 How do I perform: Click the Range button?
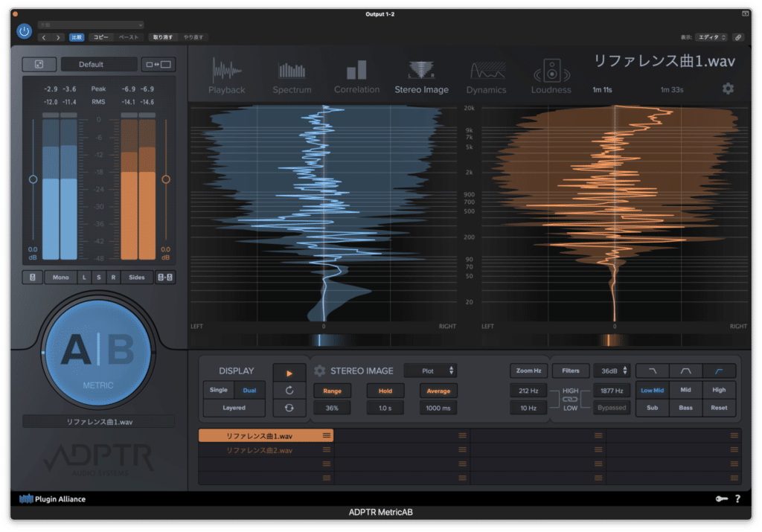point(333,391)
